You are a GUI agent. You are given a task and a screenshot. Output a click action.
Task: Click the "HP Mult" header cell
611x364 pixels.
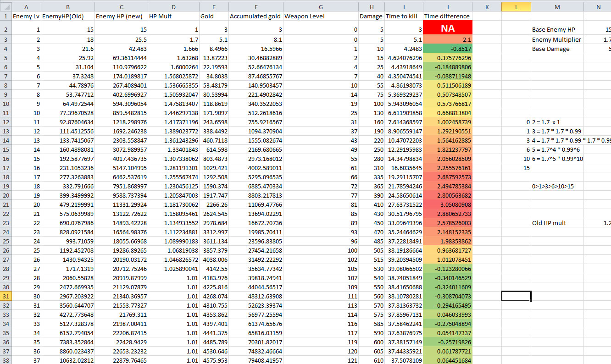coord(173,17)
